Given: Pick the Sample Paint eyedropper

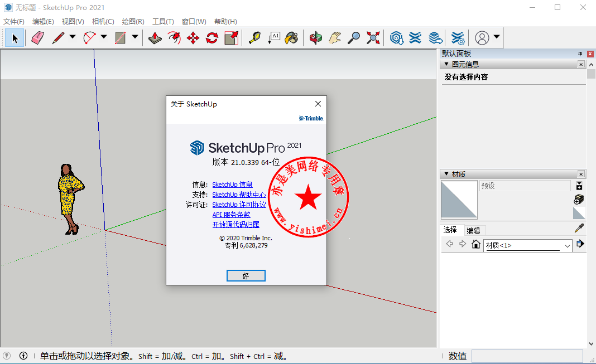Looking at the screenshot, I should (x=579, y=228).
